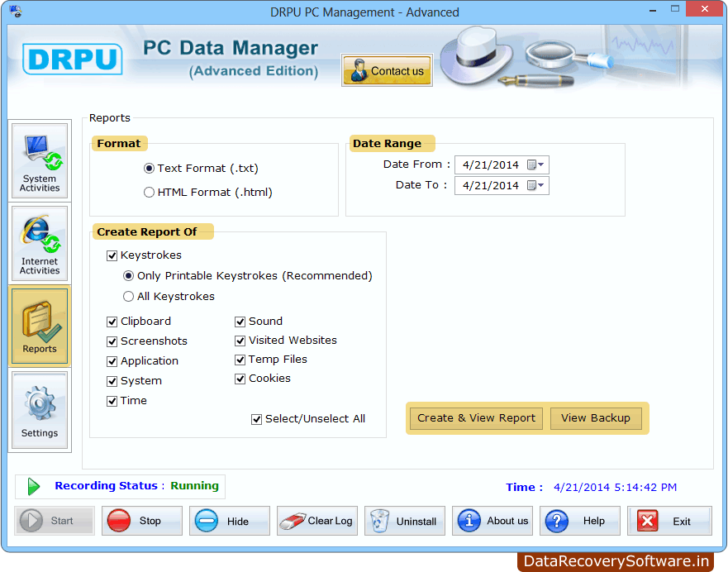The height and width of the screenshot is (572, 728).
Task: Click the Date To date value field
Action: [490, 186]
